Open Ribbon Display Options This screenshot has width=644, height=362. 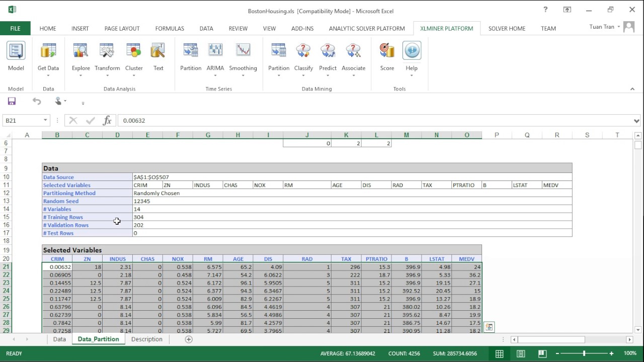(x=567, y=10)
